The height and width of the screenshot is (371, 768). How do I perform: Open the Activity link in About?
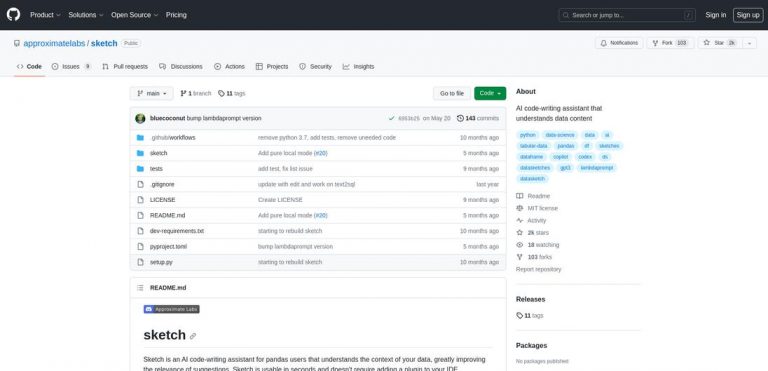pyautogui.click(x=531, y=221)
